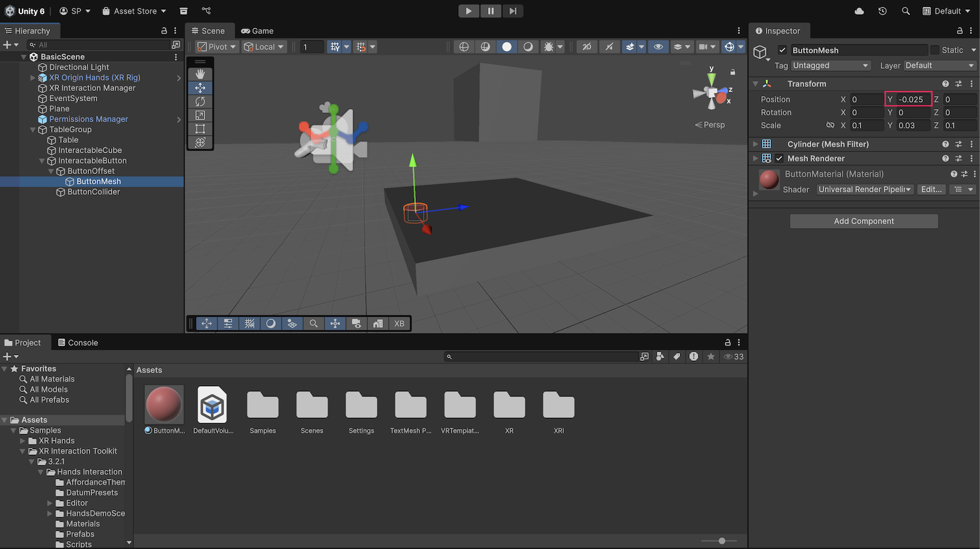Open the Tag dropdown showing Untagged
Screen dimensions: 980x549
830,66
